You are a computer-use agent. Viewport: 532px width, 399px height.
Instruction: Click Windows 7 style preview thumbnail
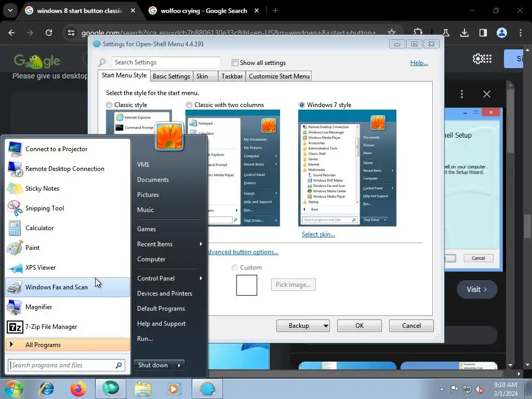coord(347,168)
